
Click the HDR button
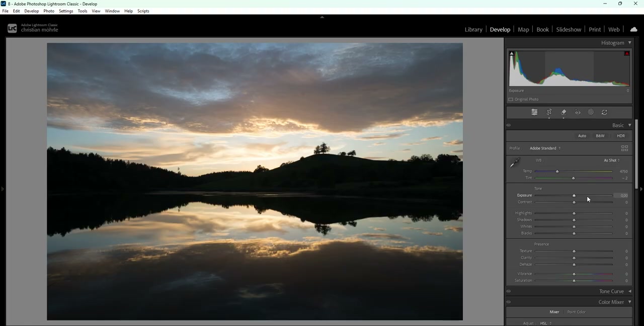tap(621, 136)
